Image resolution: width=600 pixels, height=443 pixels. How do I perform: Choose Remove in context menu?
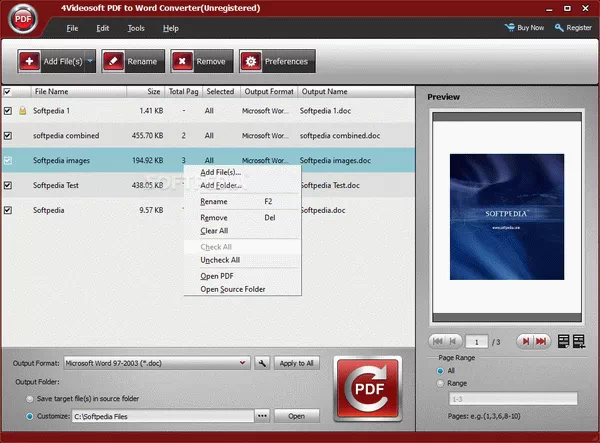[242, 218]
